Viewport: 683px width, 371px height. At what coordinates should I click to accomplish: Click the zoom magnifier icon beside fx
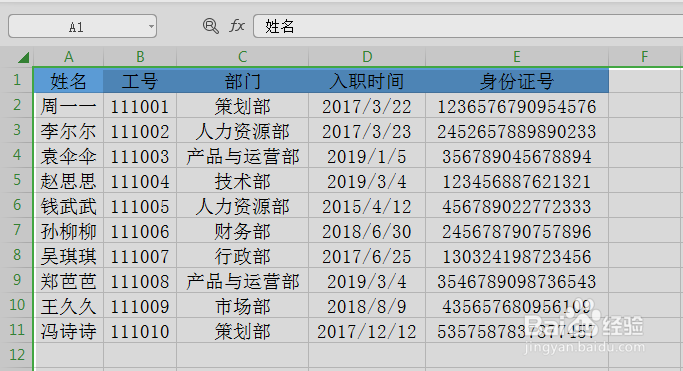[211, 26]
